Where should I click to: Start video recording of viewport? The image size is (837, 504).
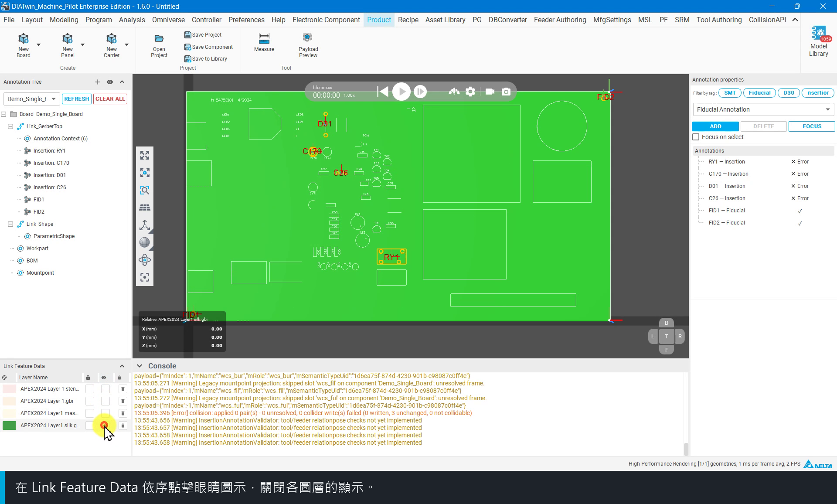(x=490, y=92)
